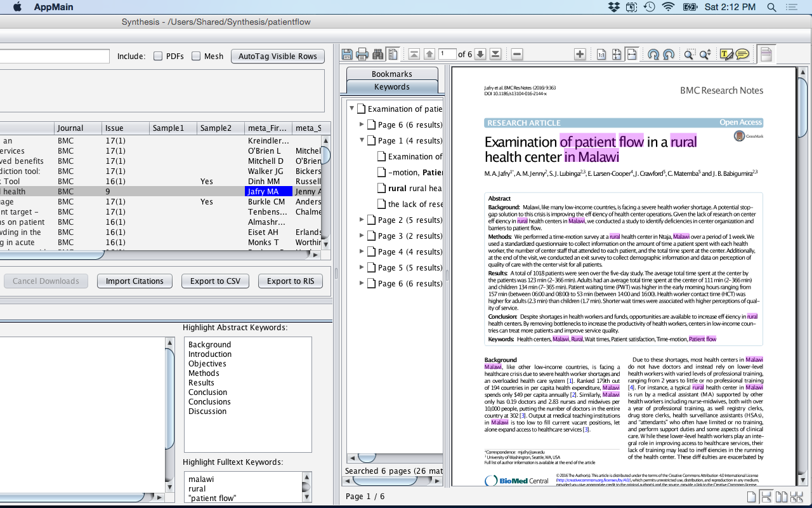Click the save PDF floppy disk icon
Image resolution: width=812 pixels, height=508 pixels.
point(347,55)
